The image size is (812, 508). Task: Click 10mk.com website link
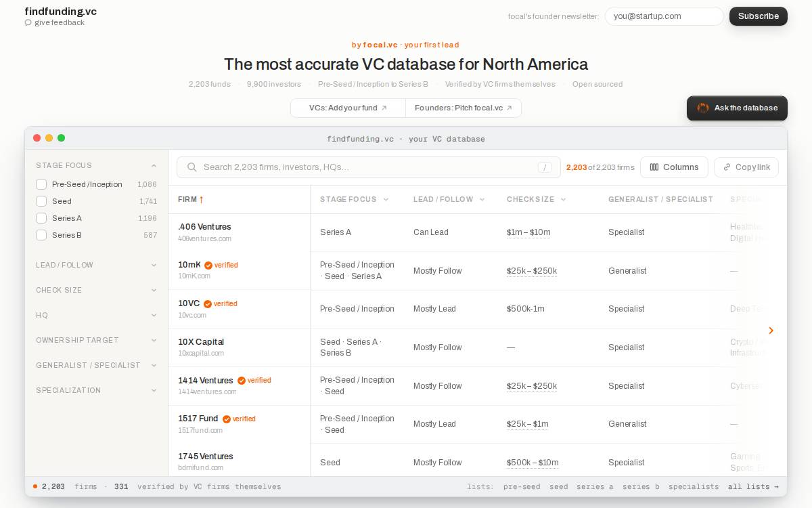click(x=194, y=276)
